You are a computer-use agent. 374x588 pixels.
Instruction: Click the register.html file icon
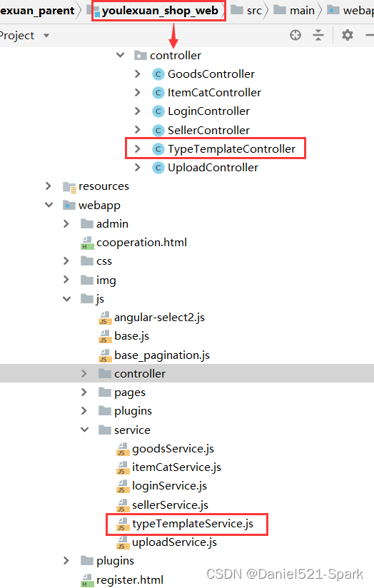pyautogui.click(x=87, y=580)
